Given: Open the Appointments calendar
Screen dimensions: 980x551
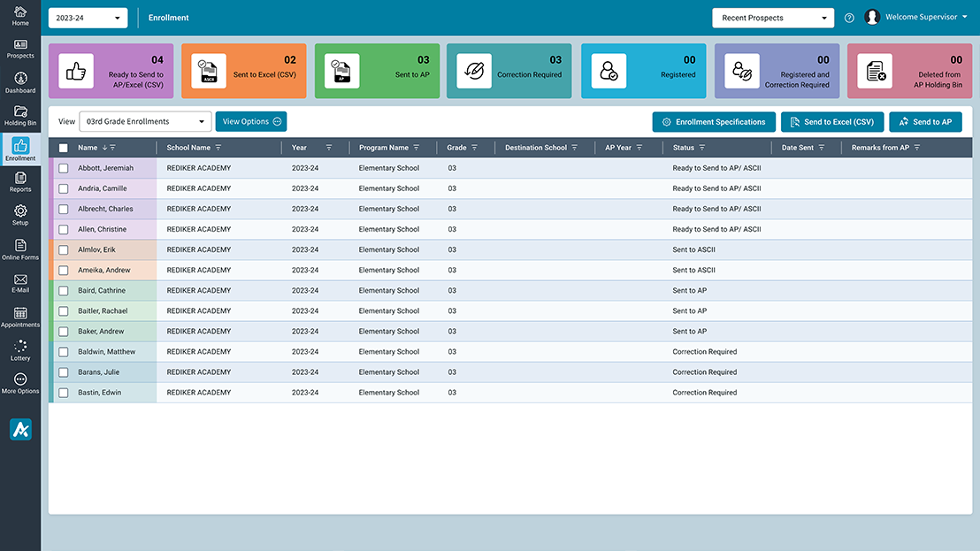Looking at the screenshot, I should point(19,316).
